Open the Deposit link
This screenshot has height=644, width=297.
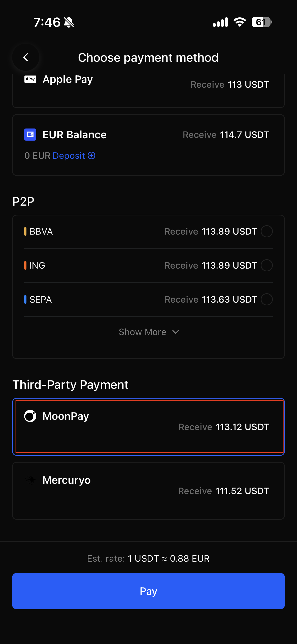(x=69, y=156)
